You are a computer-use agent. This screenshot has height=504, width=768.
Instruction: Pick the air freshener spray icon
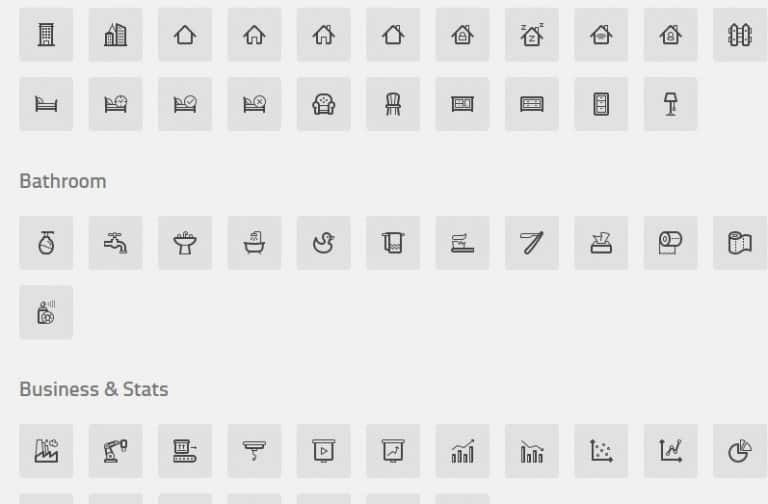pyautogui.click(x=46, y=312)
